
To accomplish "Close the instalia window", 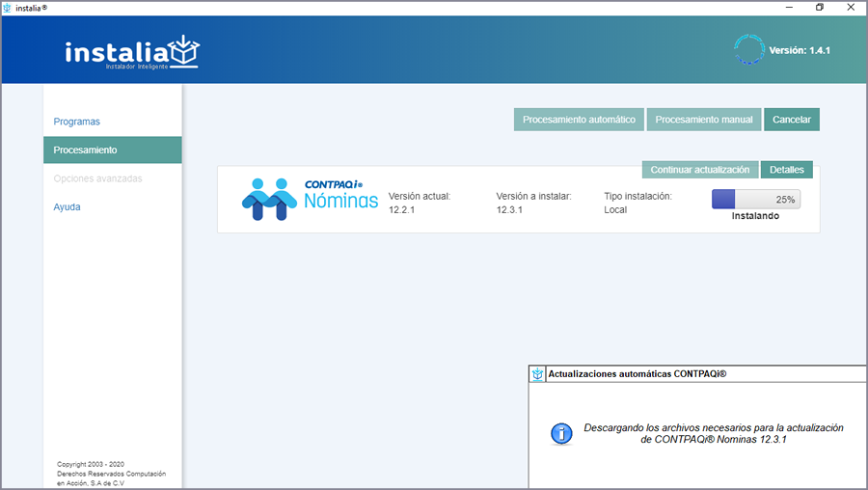I will [853, 8].
